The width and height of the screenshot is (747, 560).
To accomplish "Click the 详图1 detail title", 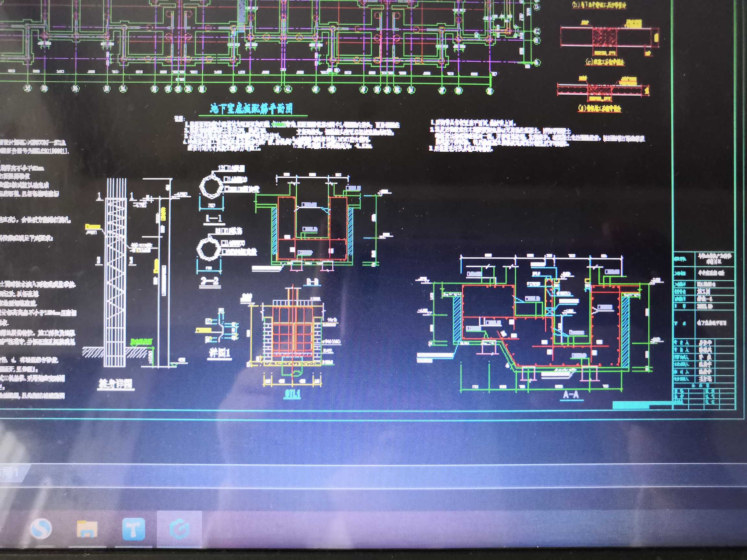I will point(220,353).
